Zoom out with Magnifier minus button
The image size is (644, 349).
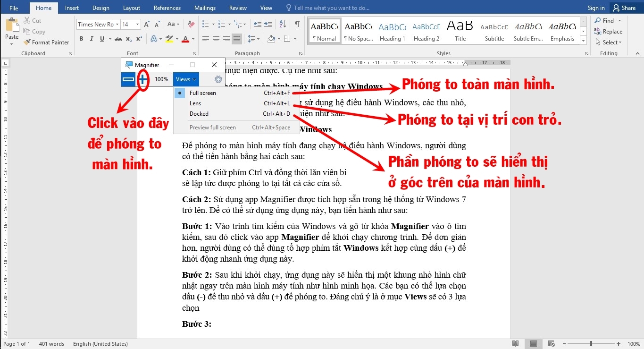[x=128, y=79]
